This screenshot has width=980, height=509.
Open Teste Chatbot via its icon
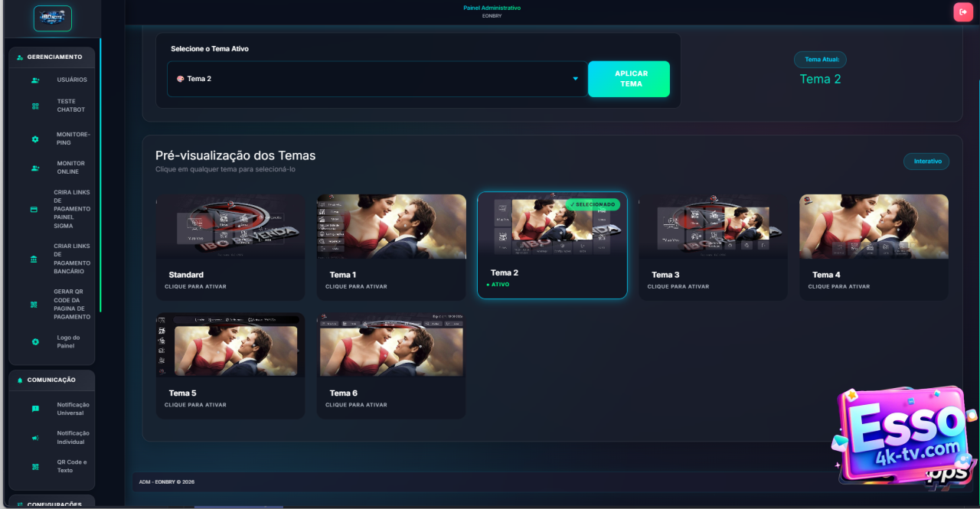point(35,106)
